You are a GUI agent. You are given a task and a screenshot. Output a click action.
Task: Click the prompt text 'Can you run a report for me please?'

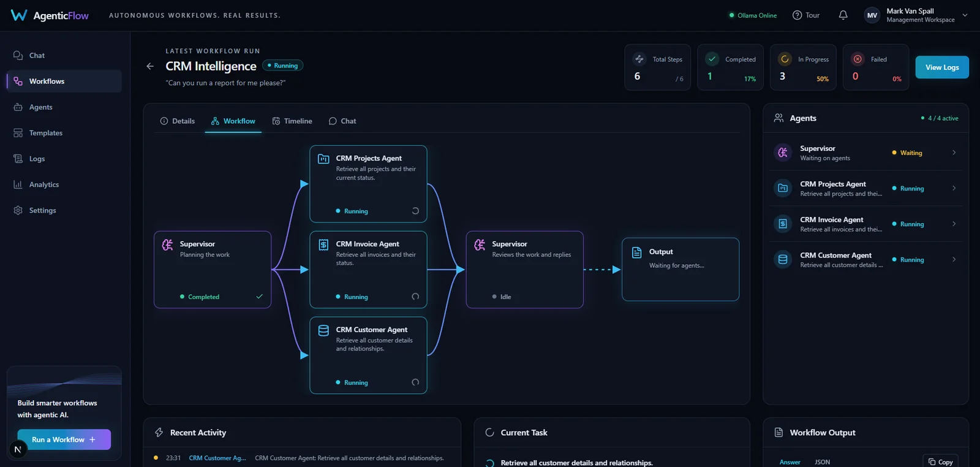coord(225,83)
